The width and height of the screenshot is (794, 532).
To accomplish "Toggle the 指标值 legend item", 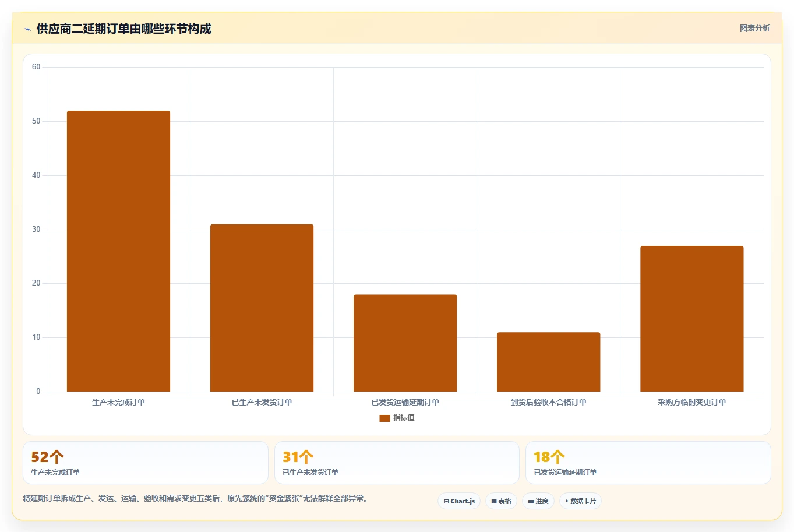I will coord(397,418).
